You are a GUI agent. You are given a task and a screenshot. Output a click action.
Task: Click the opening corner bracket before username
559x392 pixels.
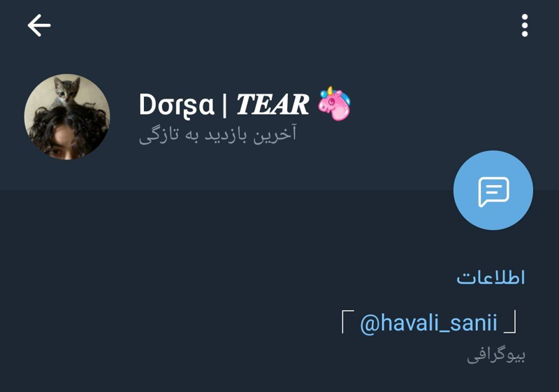coord(347,321)
